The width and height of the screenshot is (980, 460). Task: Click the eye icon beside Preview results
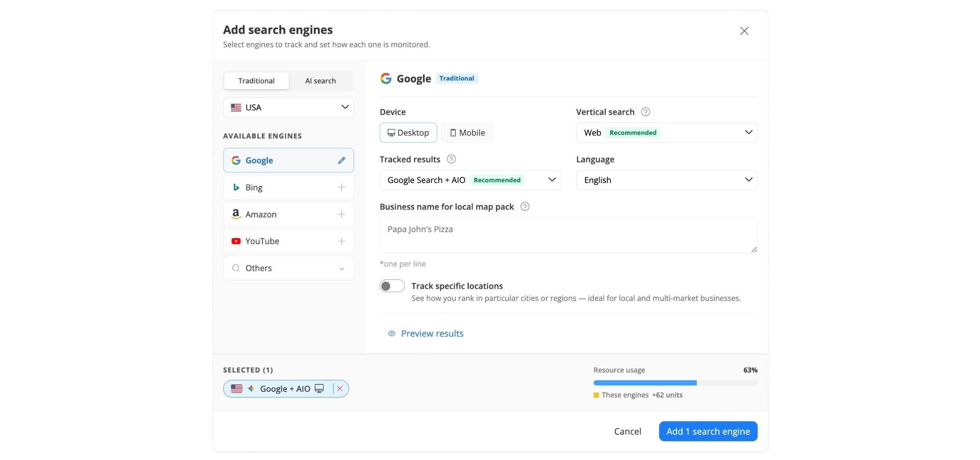click(392, 334)
